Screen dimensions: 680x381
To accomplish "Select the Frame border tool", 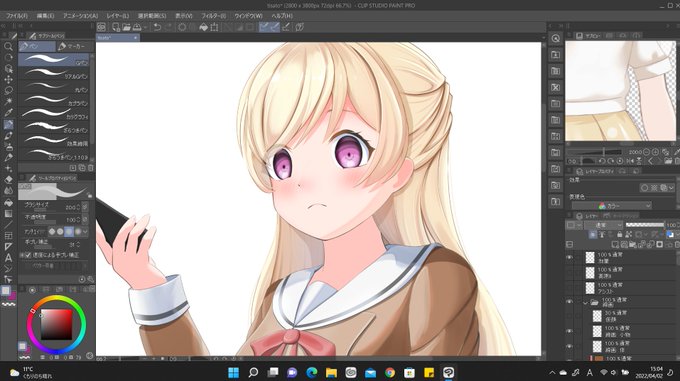I will [x=8, y=236].
